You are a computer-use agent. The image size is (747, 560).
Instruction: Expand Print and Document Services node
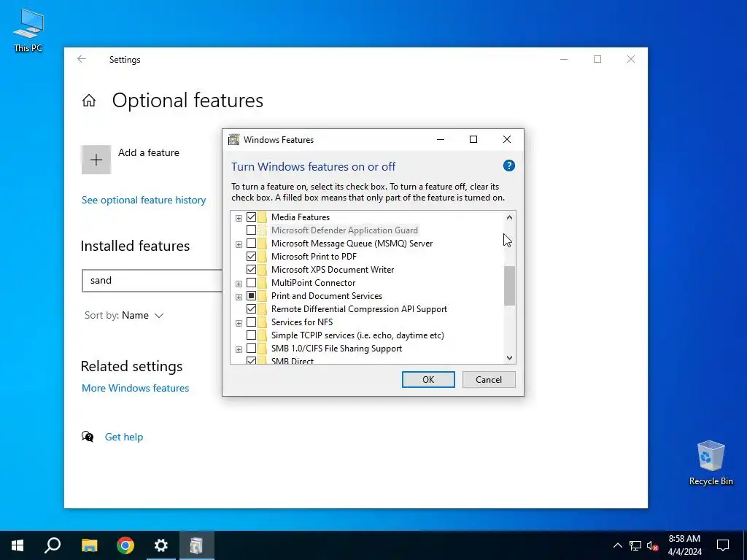pyautogui.click(x=239, y=297)
